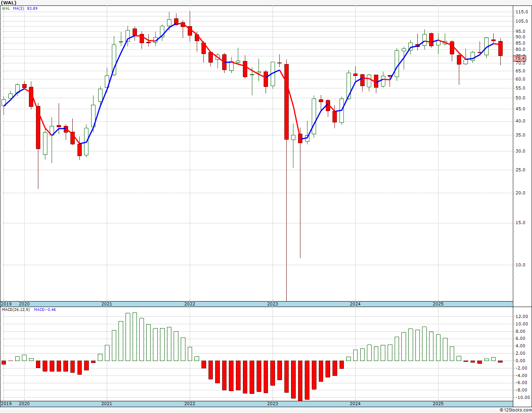The width and height of the screenshot is (532, 413).
Task: Select the 105.0 price axis label
Action: click(522, 21)
